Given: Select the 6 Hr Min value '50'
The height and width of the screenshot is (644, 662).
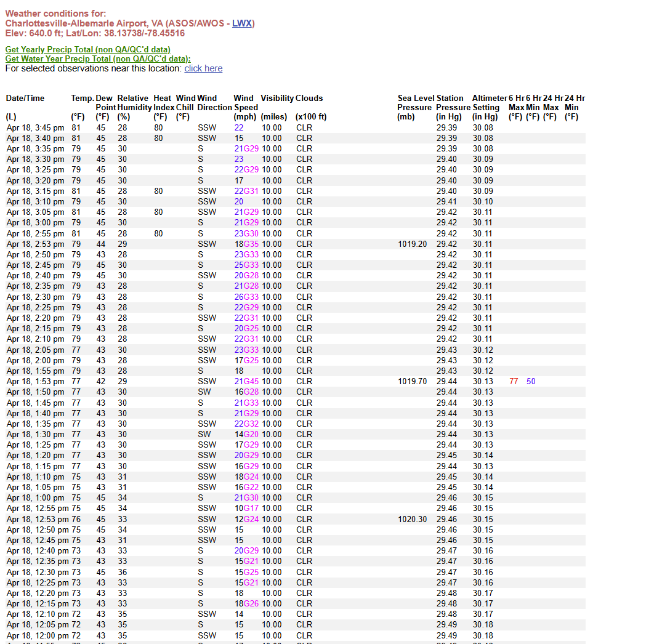Looking at the screenshot, I should (x=531, y=382).
